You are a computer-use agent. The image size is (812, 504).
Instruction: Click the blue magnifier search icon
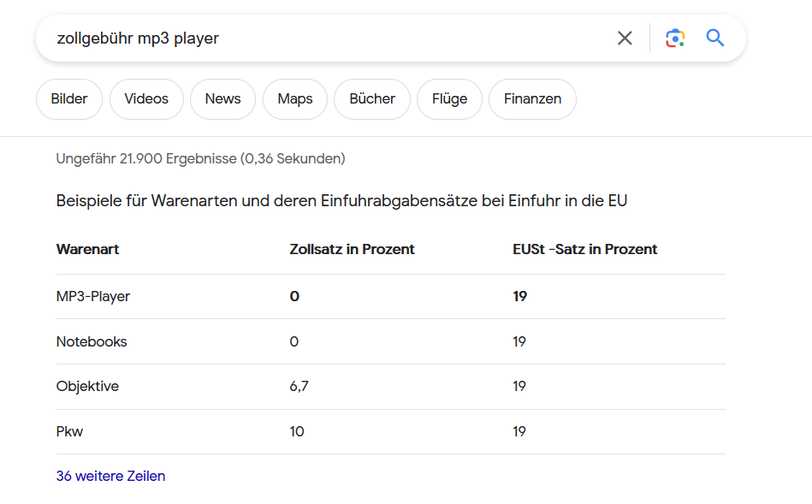(x=715, y=38)
